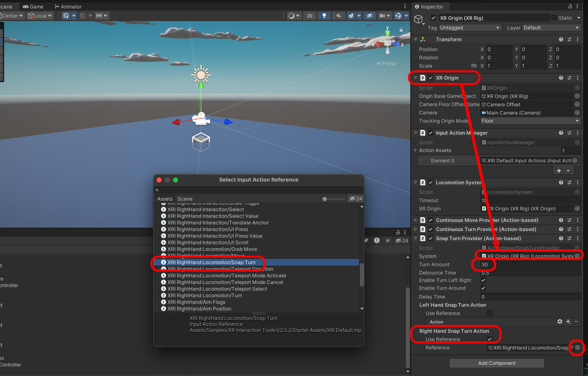
Task: Open the Tag dropdown showing Untagged
Action: point(470,28)
